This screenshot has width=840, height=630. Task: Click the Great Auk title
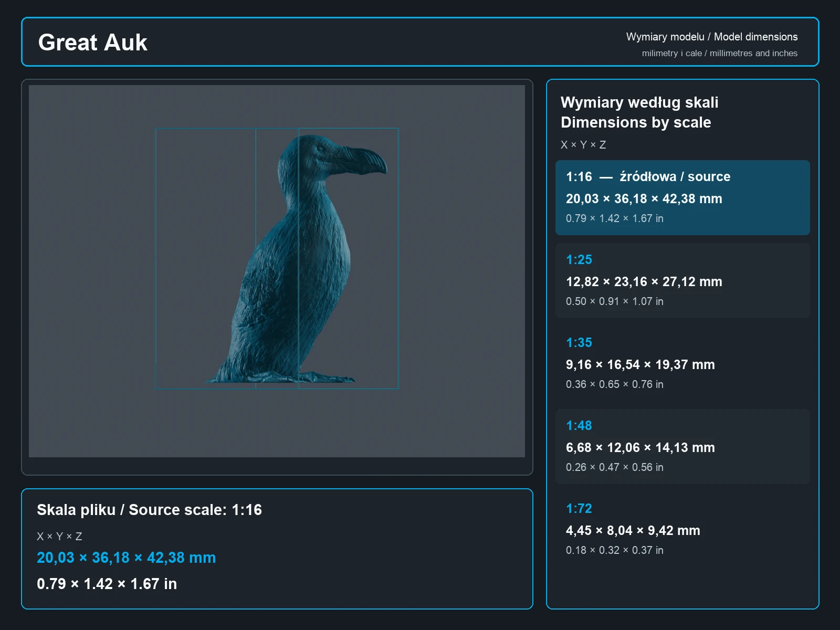coord(92,43)
